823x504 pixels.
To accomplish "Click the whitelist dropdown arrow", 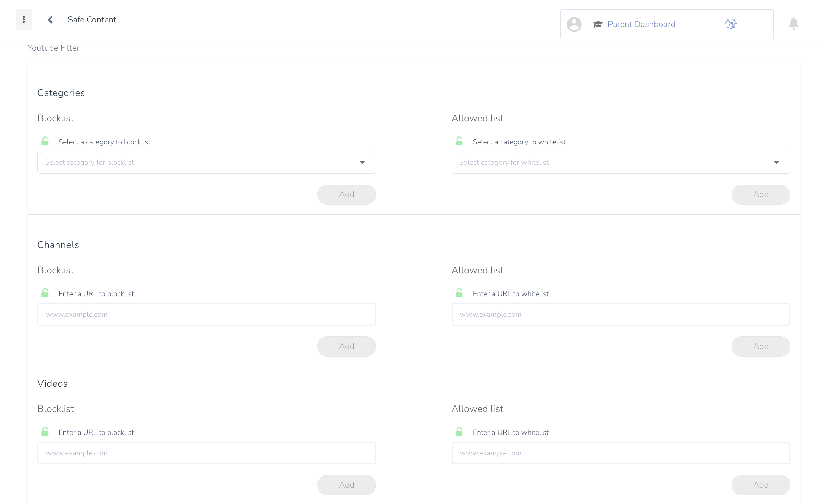I will (x=776, y=162).
